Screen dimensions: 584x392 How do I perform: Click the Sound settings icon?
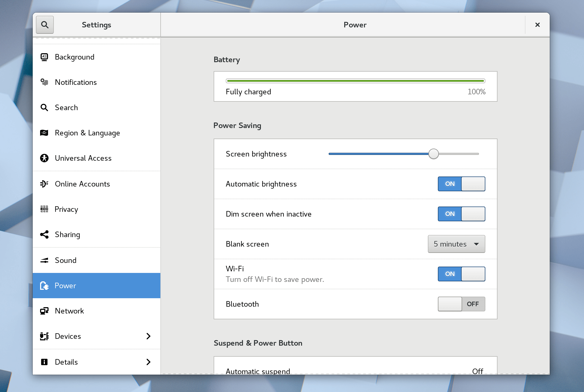click(44, 260)
